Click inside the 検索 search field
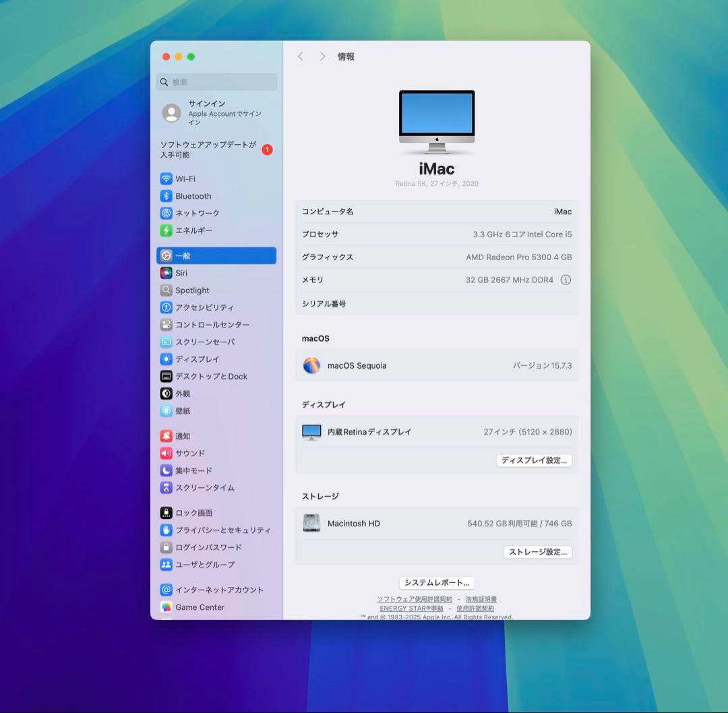 [216, 82]
